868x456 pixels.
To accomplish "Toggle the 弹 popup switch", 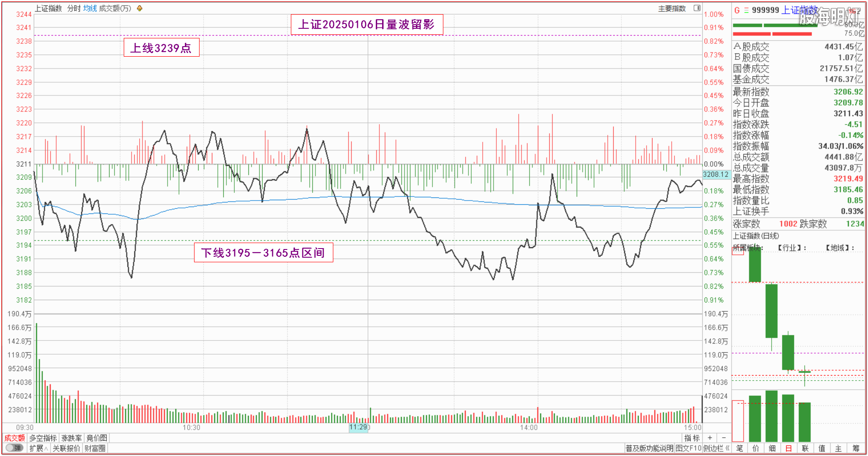I will tap(15, 448).
